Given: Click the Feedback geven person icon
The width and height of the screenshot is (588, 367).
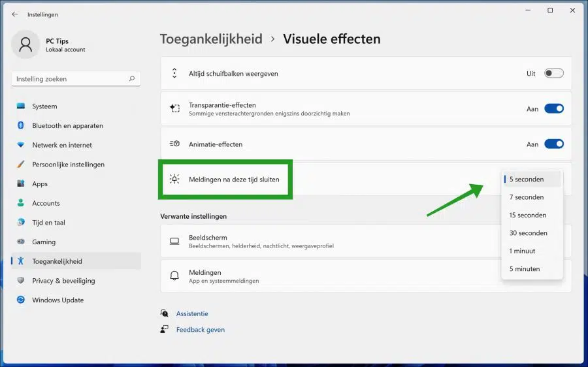Looking at the screenshot, I should (164, 329).
